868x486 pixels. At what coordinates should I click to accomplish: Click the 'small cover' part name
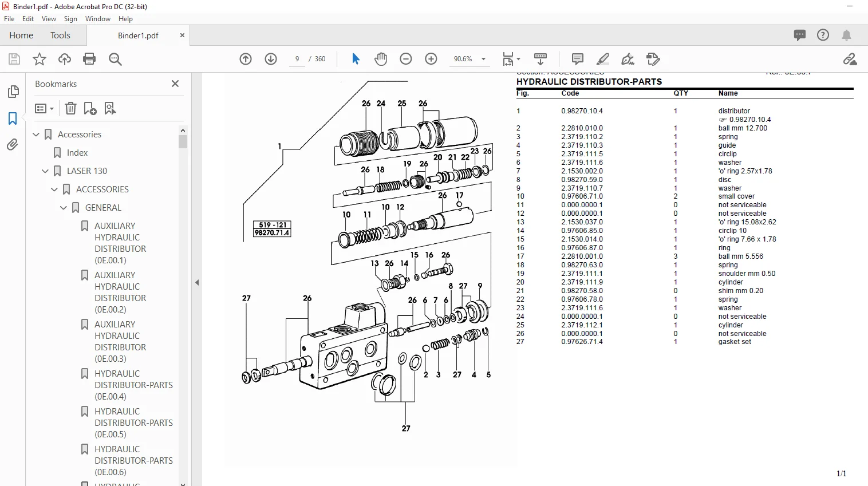pos(737,196)
